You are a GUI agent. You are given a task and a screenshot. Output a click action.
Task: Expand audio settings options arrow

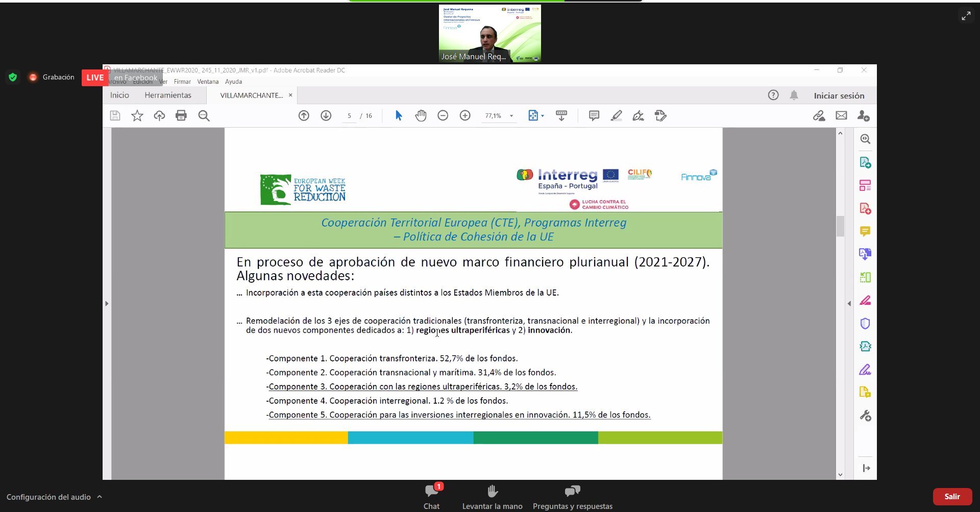point(100,497)
